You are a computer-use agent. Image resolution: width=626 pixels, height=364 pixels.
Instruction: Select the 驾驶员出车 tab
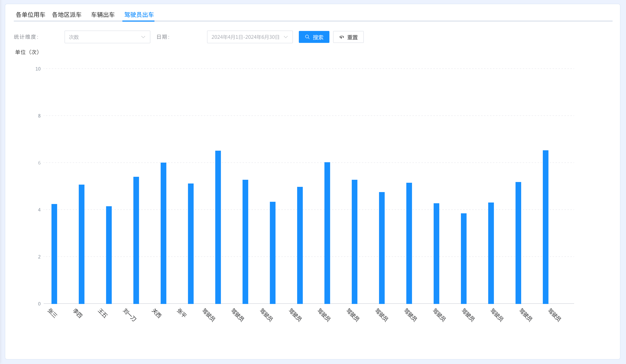click(x=139, y=15)
